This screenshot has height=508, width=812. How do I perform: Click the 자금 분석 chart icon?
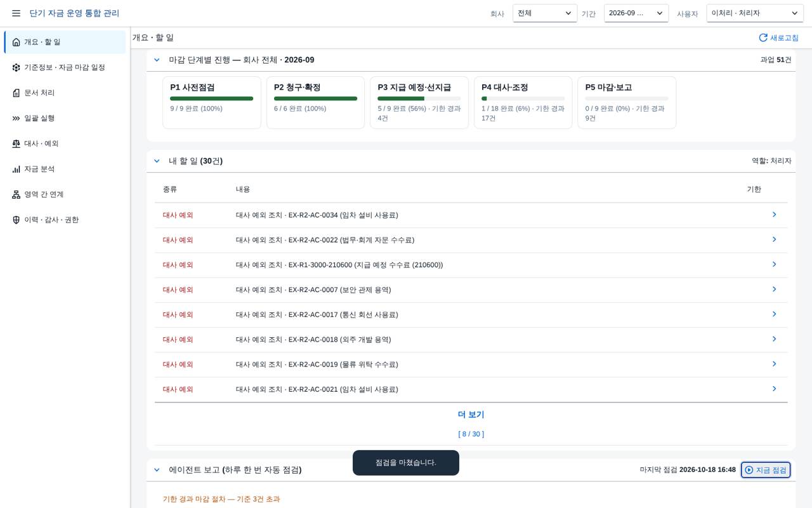pyautogui.click(x=16, y=169)
